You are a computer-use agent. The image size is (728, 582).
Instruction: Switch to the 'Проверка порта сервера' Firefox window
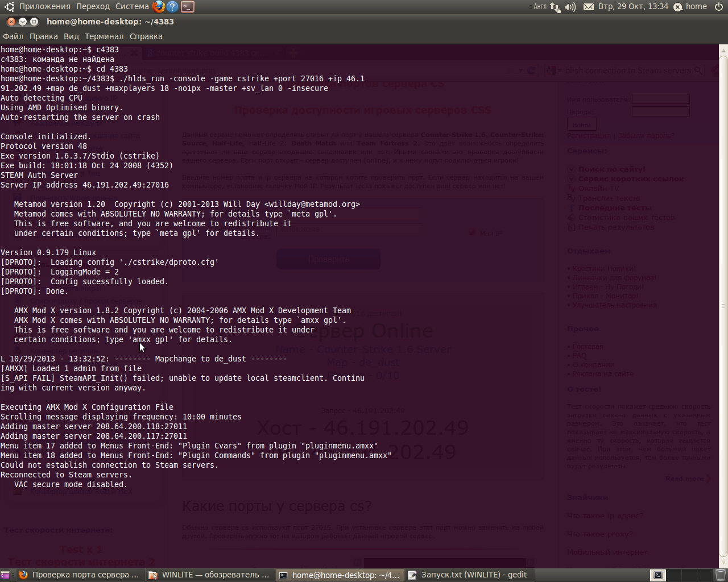pyautogui.click(x=79, y=575)
